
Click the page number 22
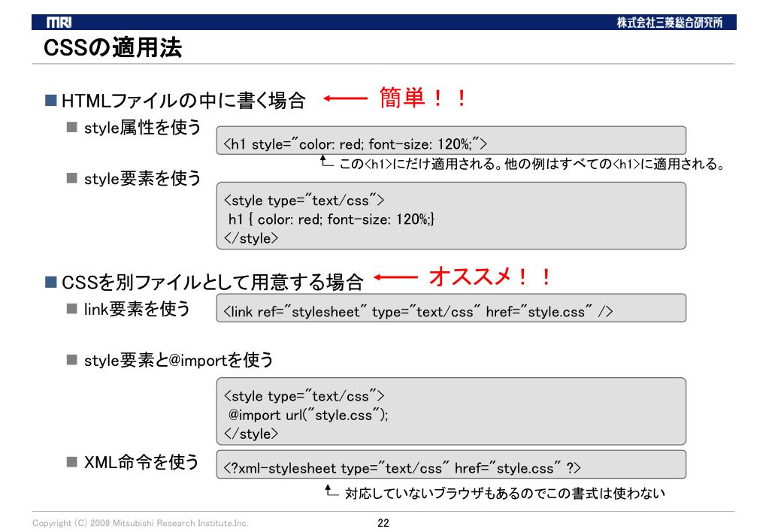tap(383, 523)
